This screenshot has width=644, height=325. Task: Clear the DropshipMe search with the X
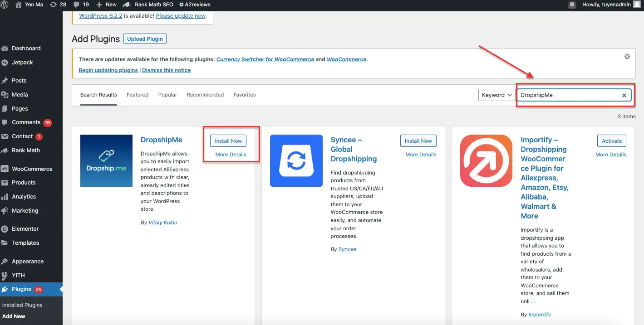624,95
